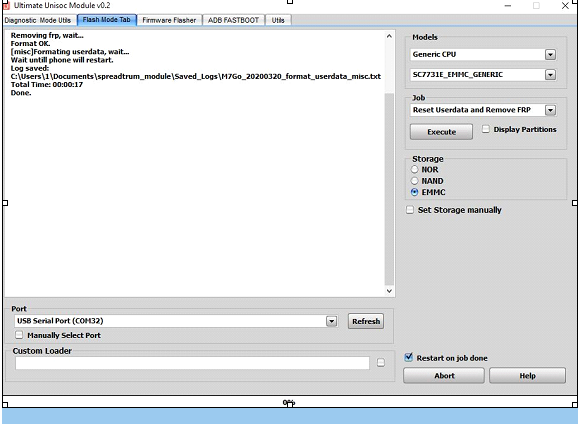The width and height of the screenshot is (584, 427).
Task: Open the Reset Userdata and Remove FRP job list
Action: [550, 110]
